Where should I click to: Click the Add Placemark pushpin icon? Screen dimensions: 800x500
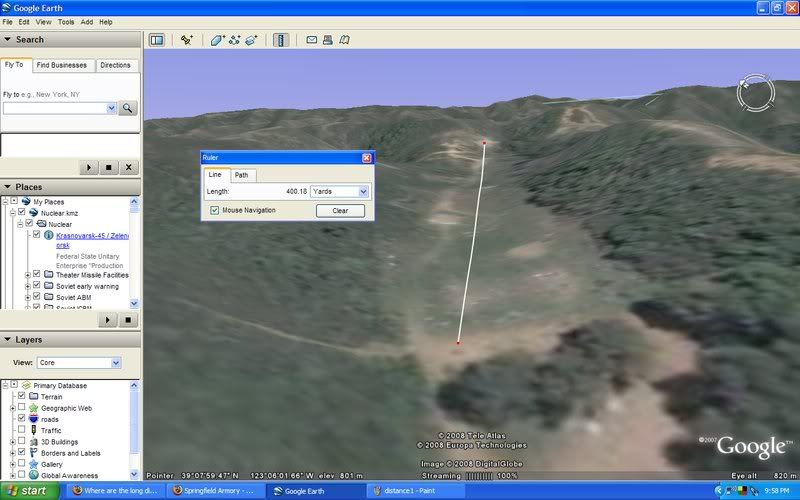[x=187, y=40]
